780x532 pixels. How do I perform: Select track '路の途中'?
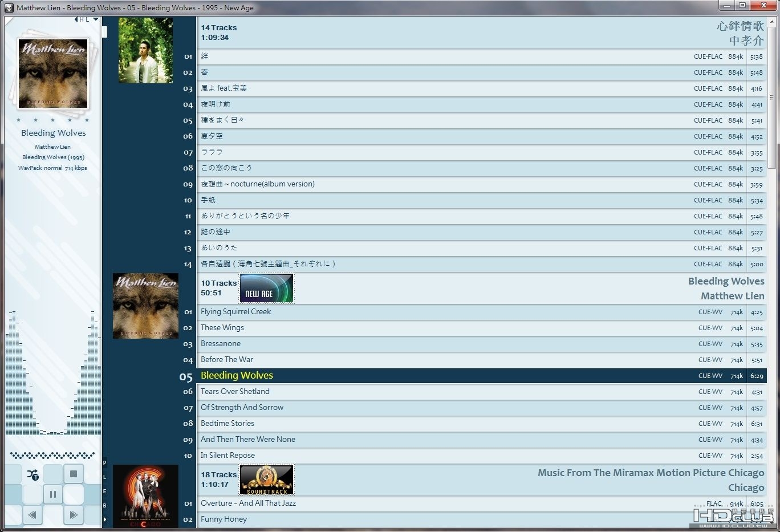(481, 232)
